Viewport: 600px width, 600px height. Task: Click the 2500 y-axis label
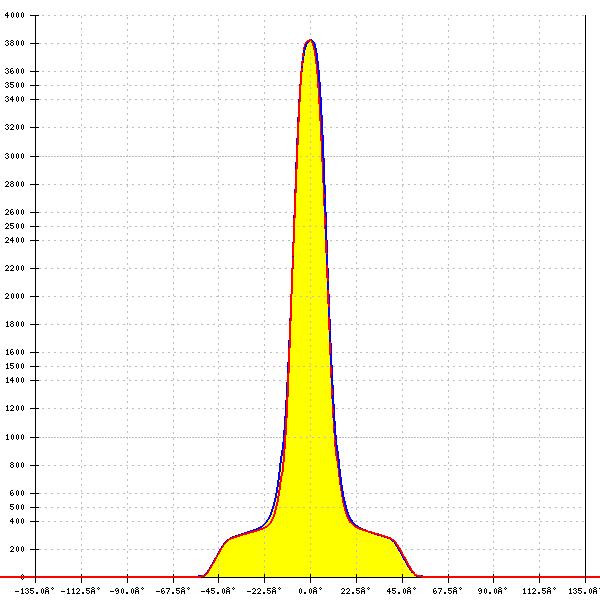tap(15, 226)
